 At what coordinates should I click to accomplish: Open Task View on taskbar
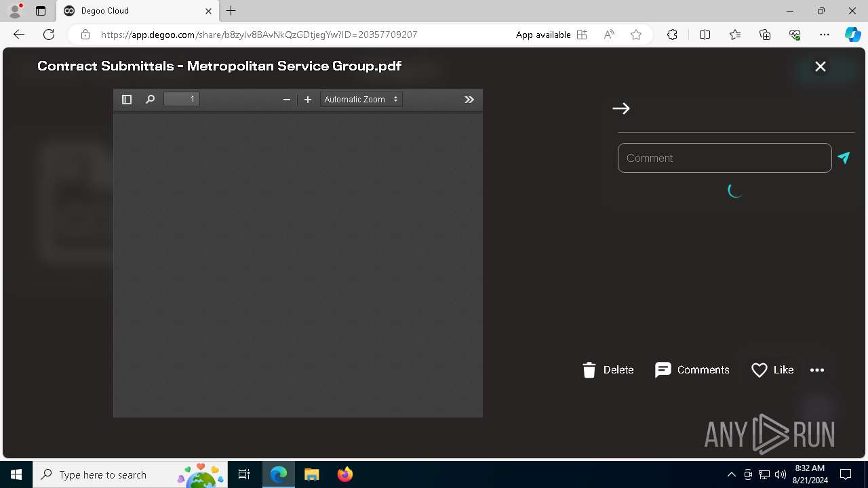(x=244, y=474)
